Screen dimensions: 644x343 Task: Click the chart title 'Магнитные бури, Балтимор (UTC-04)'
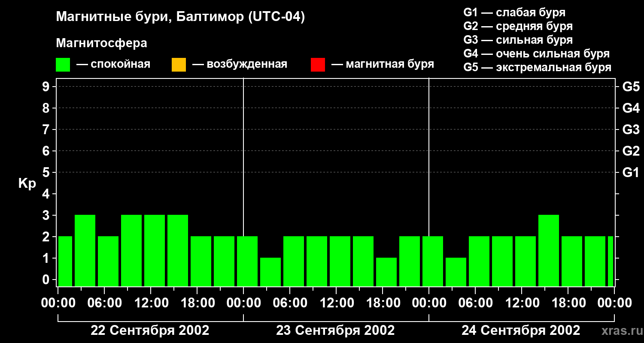[x=180, y=17]
